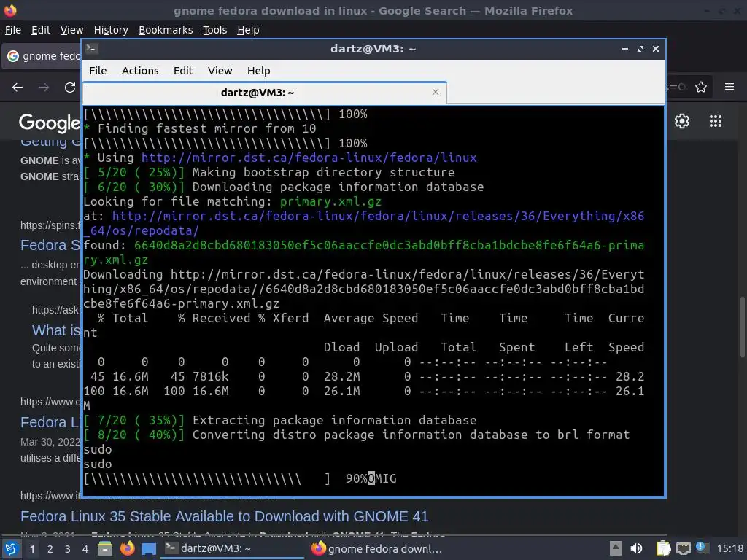Click the clock showing 15:18
Screen dimensions: 747x560
729,548
